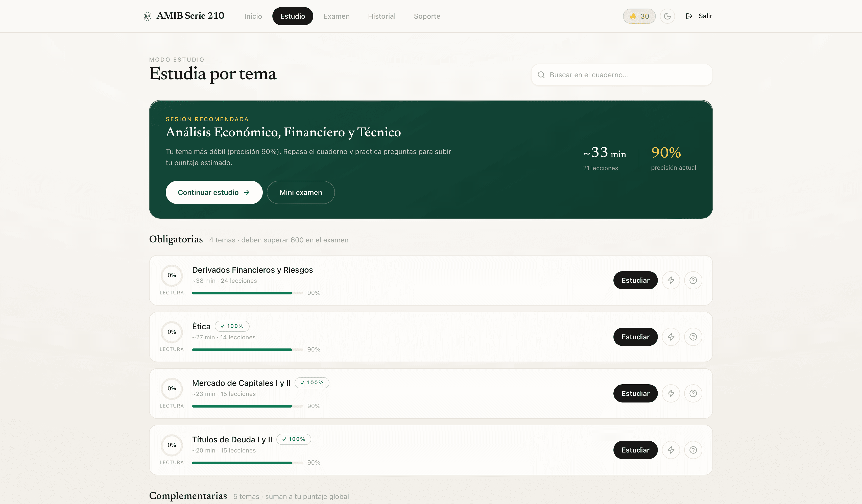Click the 'Estudia por tema' page title
Image resolution: width=862 pixels, height=504 pixels.
coord(212,74)
